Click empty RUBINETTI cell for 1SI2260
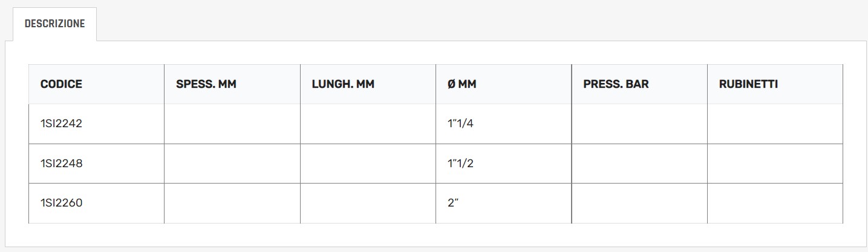Image resolution: width=868 pixels, height=252 pixels. (775, 203)
